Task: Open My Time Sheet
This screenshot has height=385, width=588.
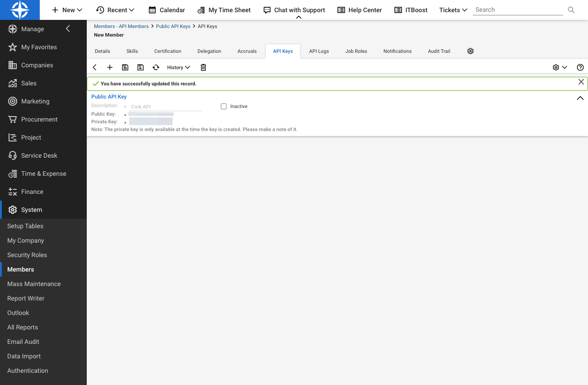Action: pos(224,10)
